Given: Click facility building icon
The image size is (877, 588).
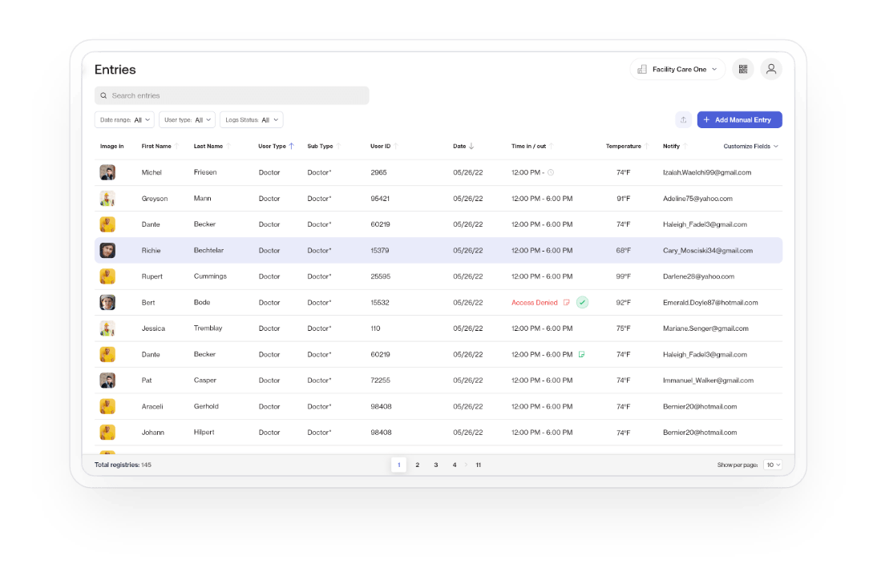Looking at the screenshot, I should 642,70.
